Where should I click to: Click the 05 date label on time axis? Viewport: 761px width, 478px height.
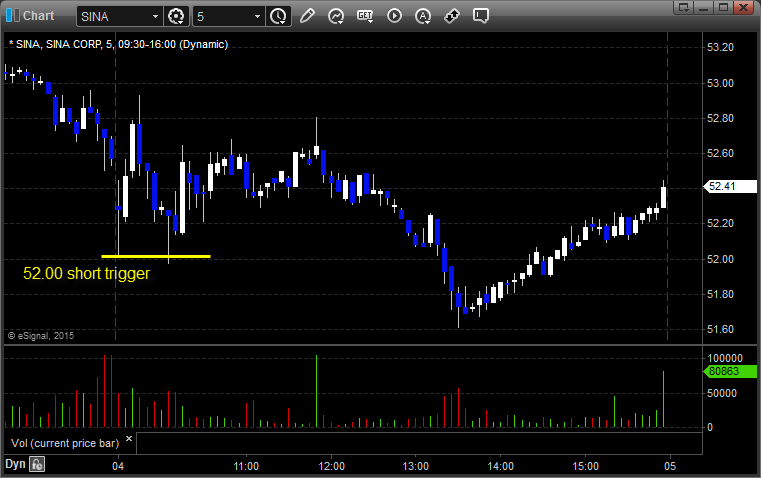pyautogui.click(x=670, y=466)
